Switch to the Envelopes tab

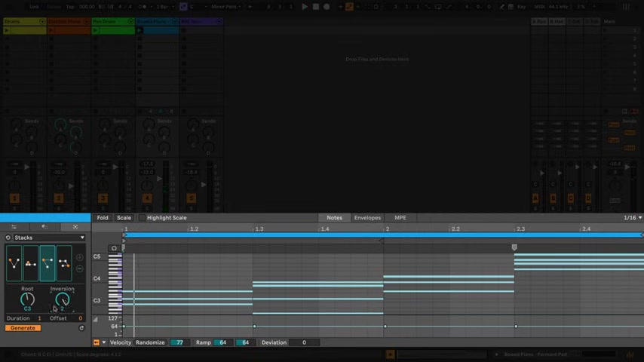(367, 218)
